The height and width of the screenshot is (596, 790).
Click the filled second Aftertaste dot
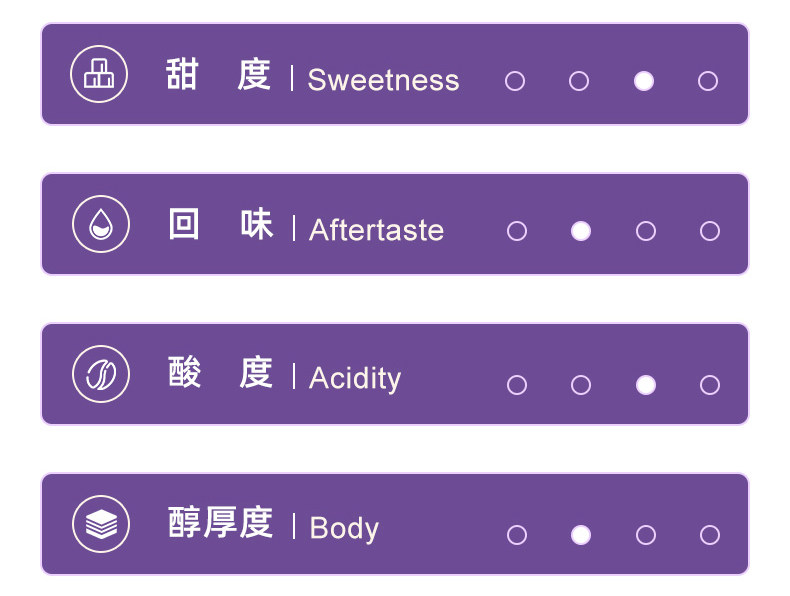(x=581, y=231)
